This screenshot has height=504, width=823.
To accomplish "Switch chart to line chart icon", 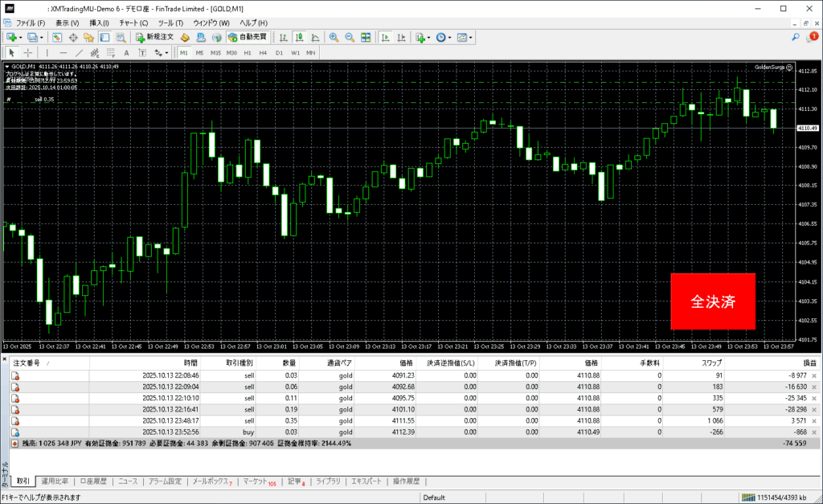I will tap(314, 37).
